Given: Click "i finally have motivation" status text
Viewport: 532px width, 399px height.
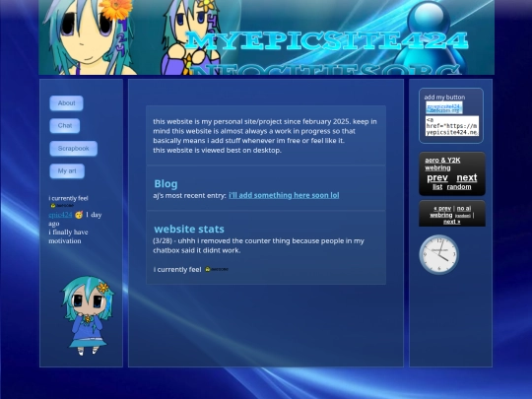Looking at the screenshot, I should coord(68,236).
